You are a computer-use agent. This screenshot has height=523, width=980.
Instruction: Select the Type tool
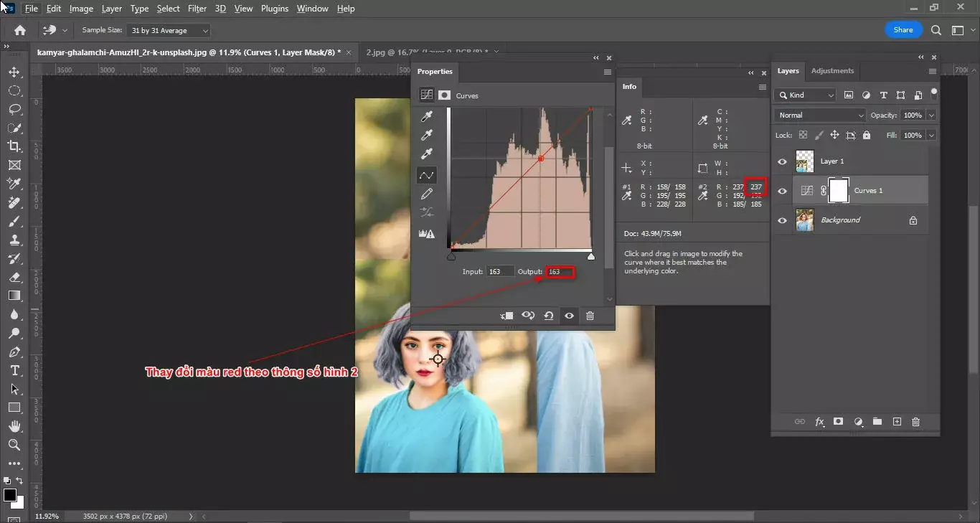coord(16,371)
